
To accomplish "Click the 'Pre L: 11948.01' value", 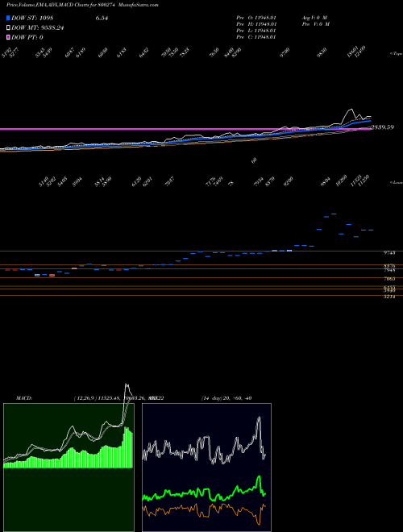I will tap(257, 31).
